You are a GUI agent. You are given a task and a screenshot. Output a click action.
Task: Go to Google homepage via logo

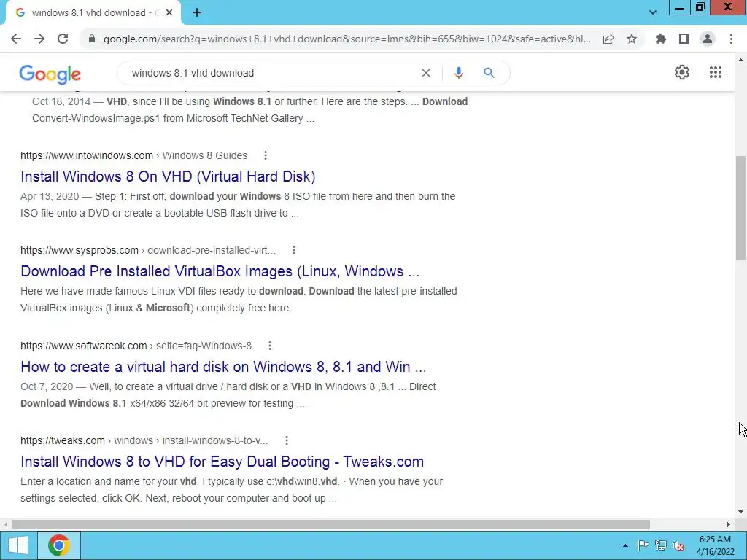pos(50,74)
